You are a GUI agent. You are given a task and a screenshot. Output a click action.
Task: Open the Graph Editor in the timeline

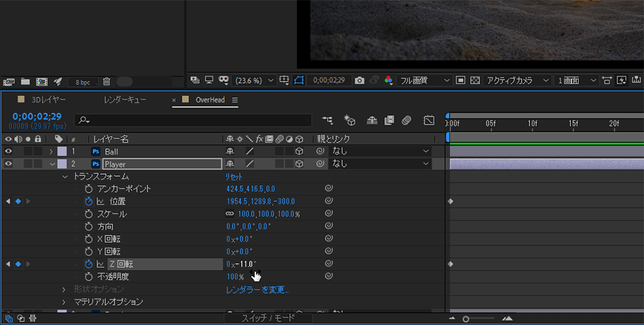(429, 120)
